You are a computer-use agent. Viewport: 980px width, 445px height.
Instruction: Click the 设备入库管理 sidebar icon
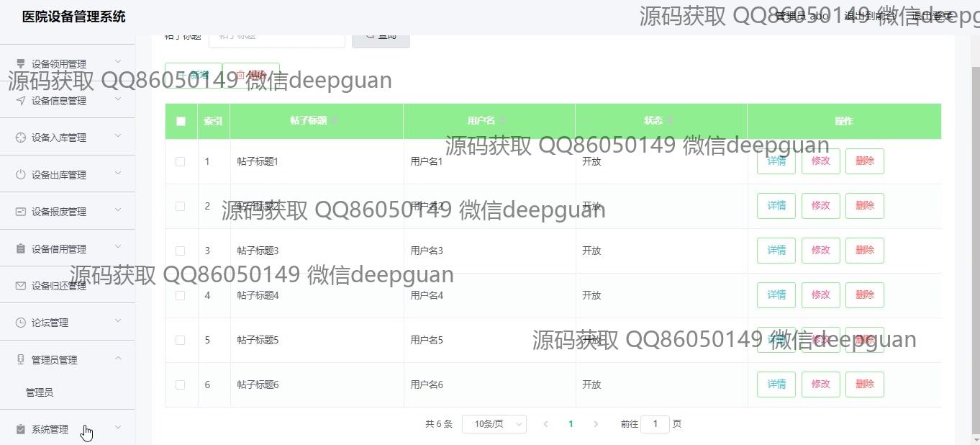[x=21, y=138]
